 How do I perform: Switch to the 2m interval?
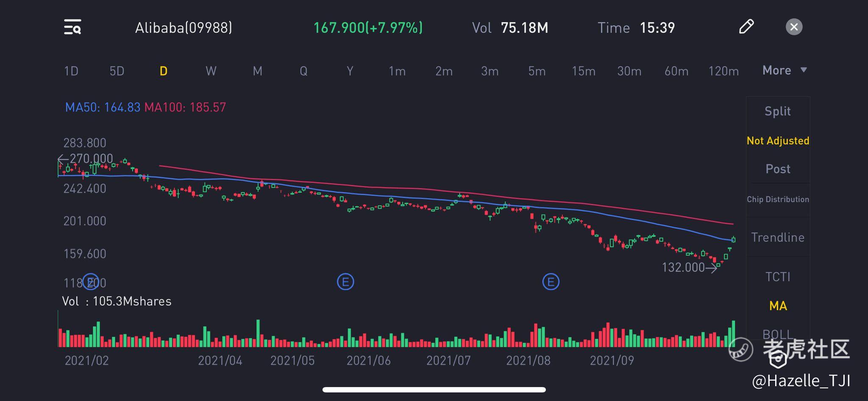pos(444,71)
